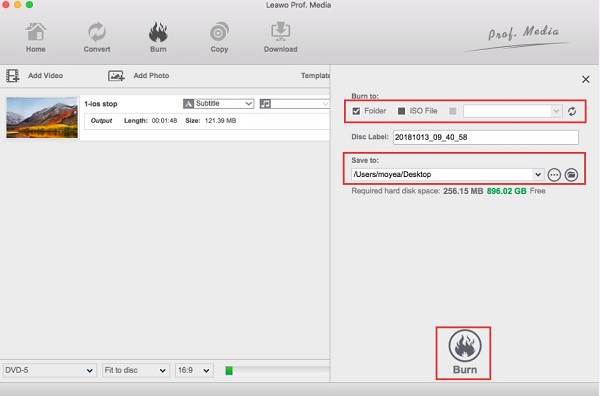Switch to the Convert module
The image size is (600, 396).
(x=97, y=32)
